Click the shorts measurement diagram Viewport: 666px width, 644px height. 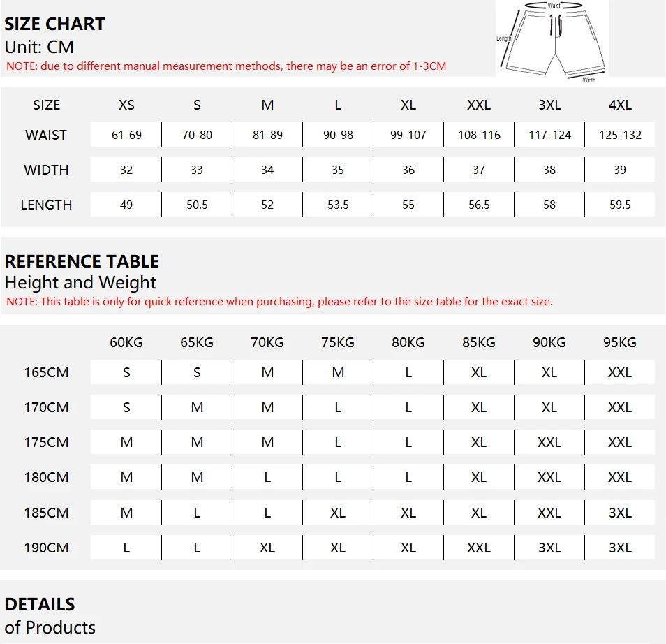pos(552,40)
